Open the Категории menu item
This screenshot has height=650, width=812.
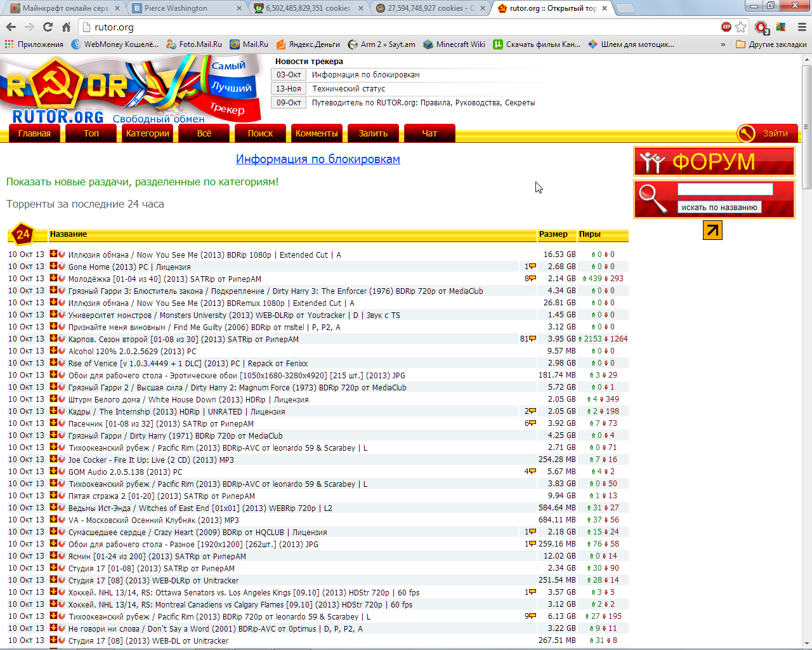147,133
